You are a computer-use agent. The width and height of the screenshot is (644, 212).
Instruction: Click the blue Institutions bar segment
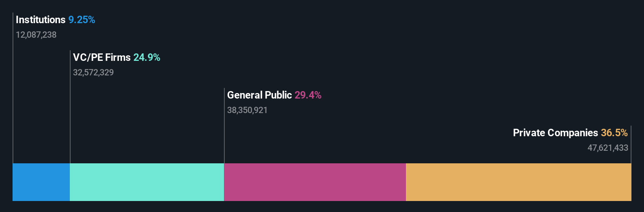[41, 182]
